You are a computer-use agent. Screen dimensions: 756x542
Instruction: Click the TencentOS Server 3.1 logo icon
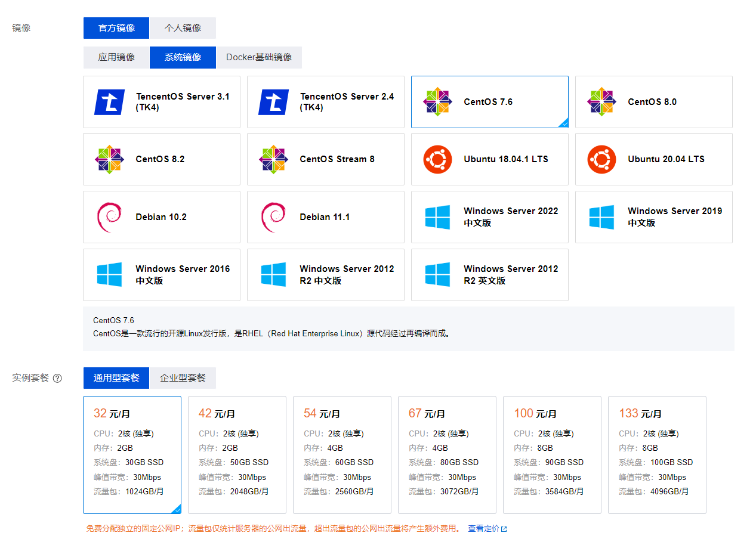(110, 102)
